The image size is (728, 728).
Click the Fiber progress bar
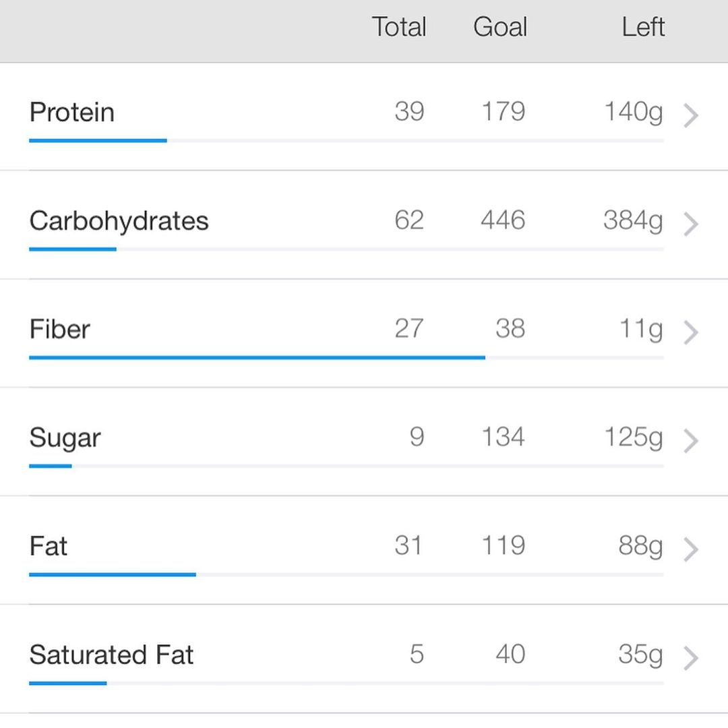[346, 357]
